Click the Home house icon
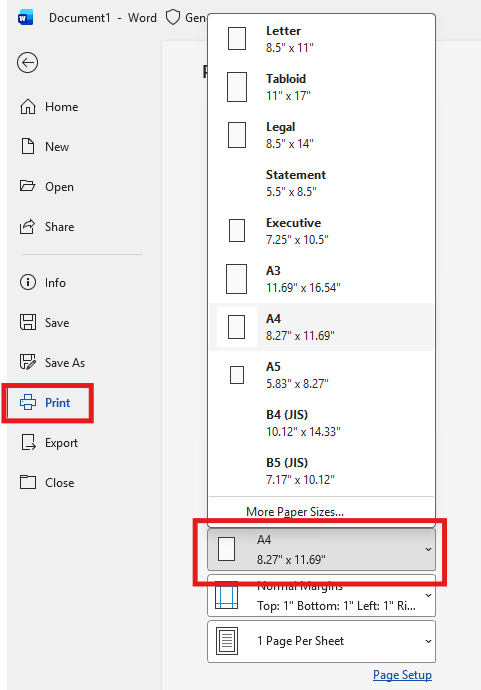 28,106
